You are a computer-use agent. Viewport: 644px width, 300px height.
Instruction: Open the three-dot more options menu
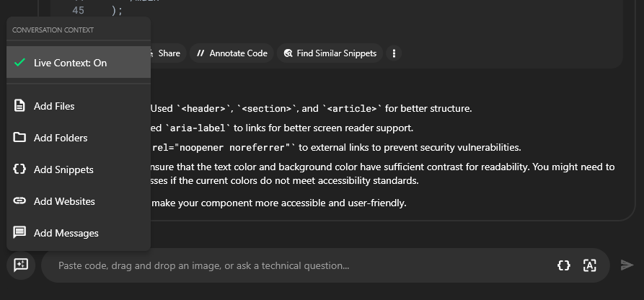click(x=394, y=53)
